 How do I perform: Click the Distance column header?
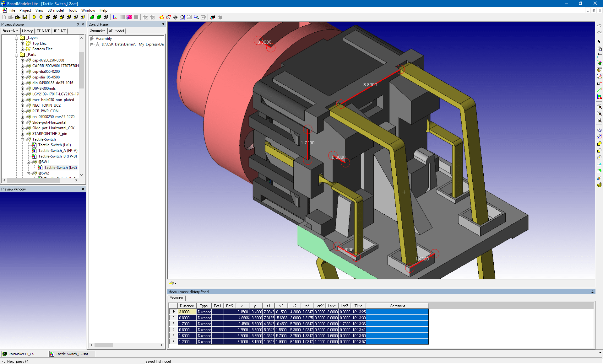point(187,306)
